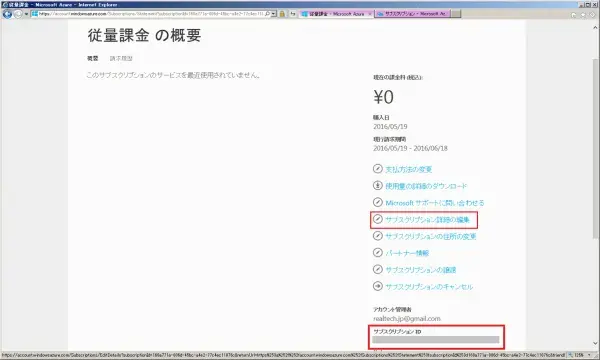The image size is (600, 360).
Task: Click icon beside サブスクリプションの譲渡
Action: click(x=378, y=269)
